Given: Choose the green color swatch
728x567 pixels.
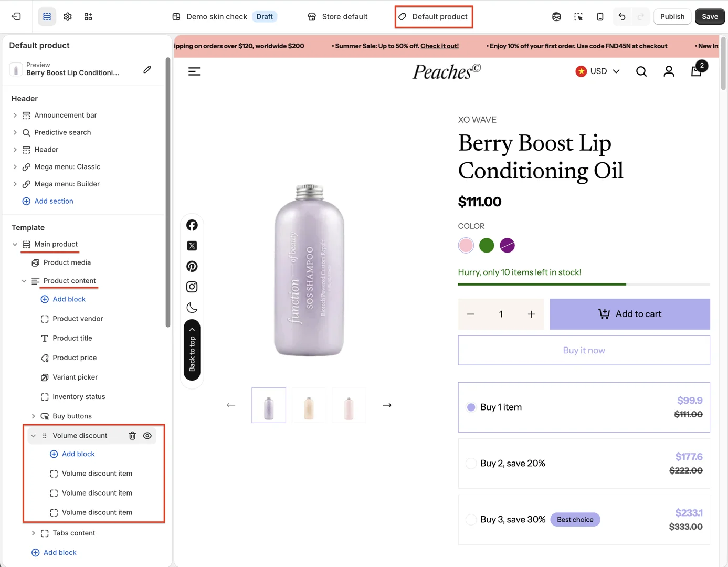Looking at the screenshot, I should click(x=487, y=246).
